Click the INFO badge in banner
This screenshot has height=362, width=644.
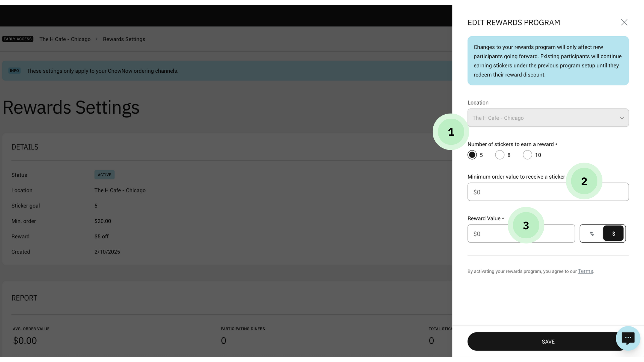pos(14,71)
